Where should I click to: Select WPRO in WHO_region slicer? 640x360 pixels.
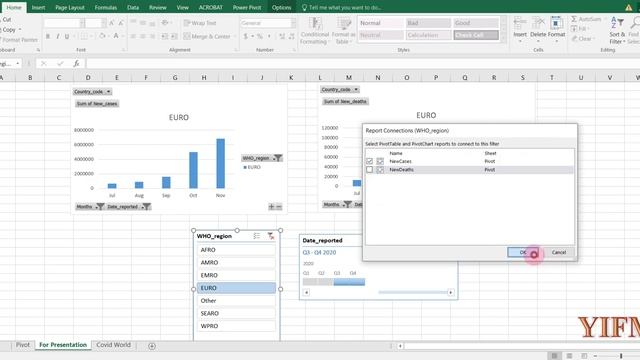236,326
